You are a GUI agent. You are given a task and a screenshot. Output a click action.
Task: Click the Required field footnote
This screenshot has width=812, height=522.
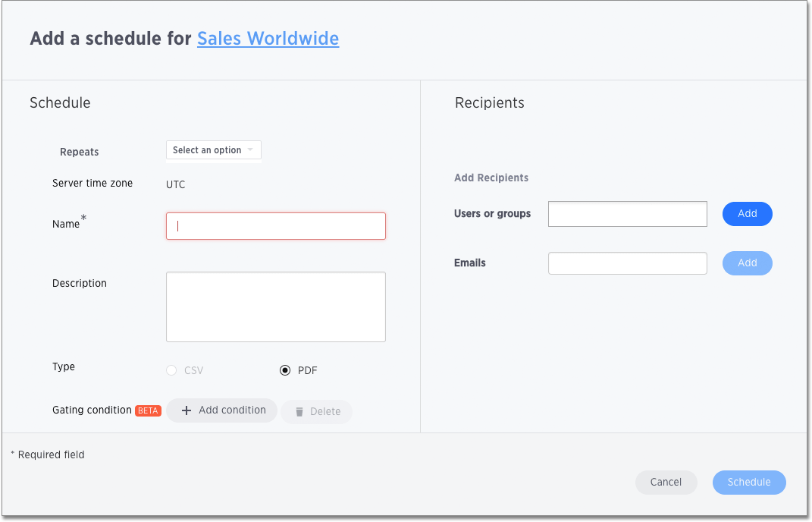pos(48,454)
